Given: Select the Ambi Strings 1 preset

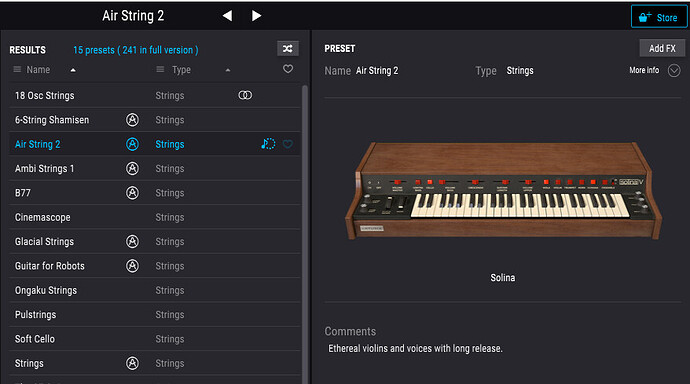Looking at the screenshot, I should [44, 168].
